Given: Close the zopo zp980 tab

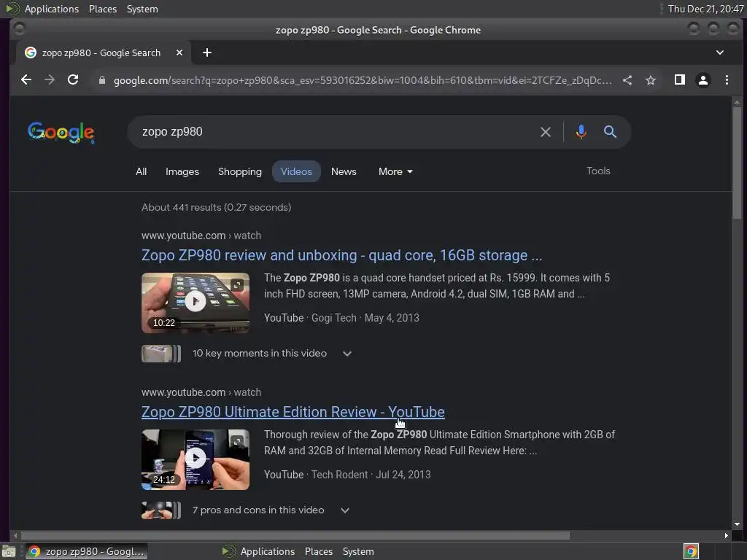Looking at the screenshot, I should tap(179, 52).
